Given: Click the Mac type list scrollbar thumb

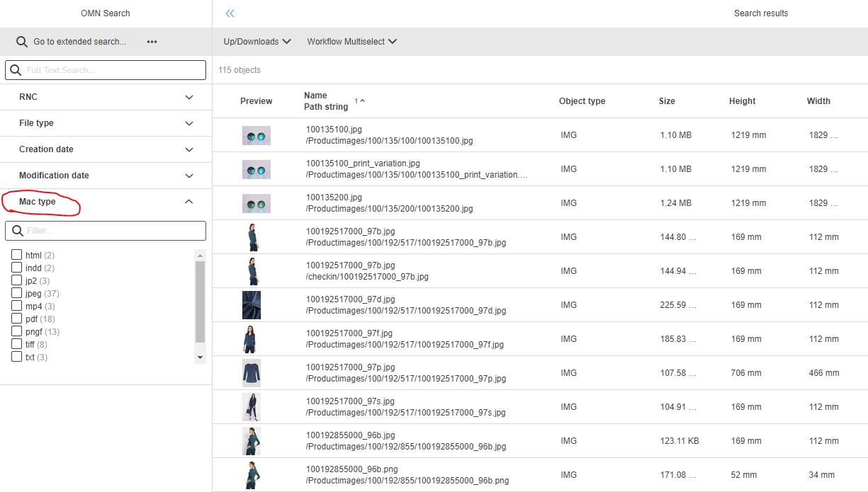Looking at the screenshot, I should pos(200,301).
